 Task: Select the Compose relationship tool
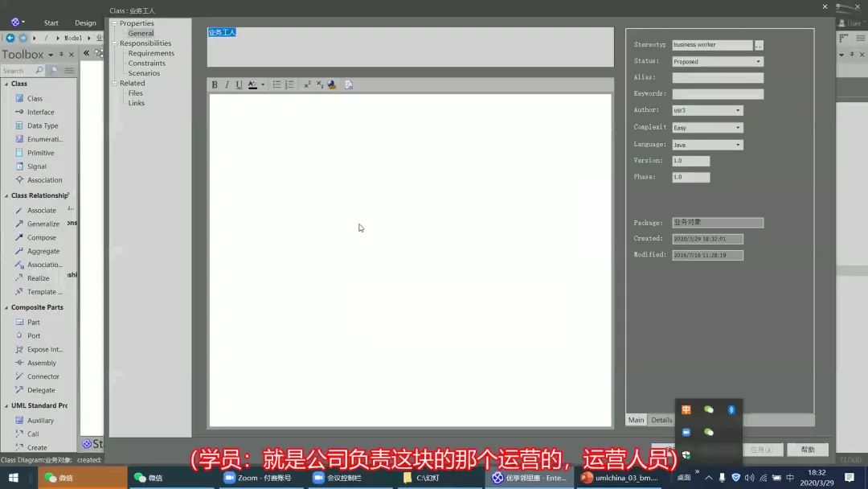41,237
